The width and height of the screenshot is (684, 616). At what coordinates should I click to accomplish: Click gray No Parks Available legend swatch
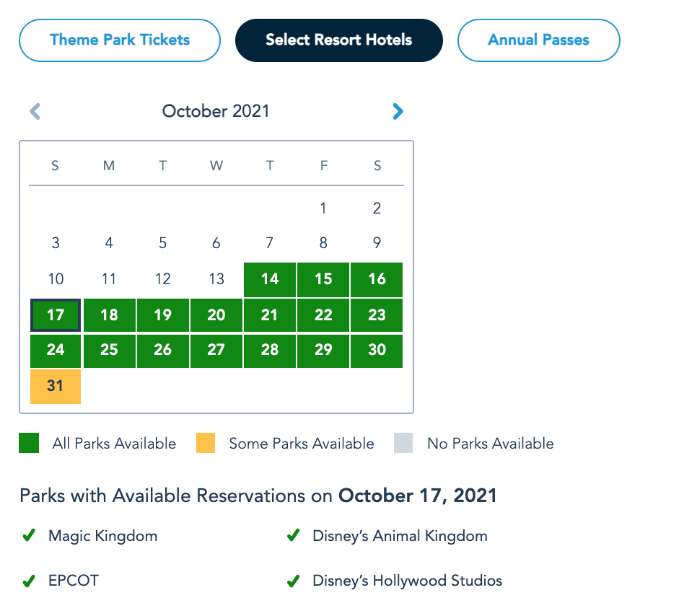[x=403, y=444]
